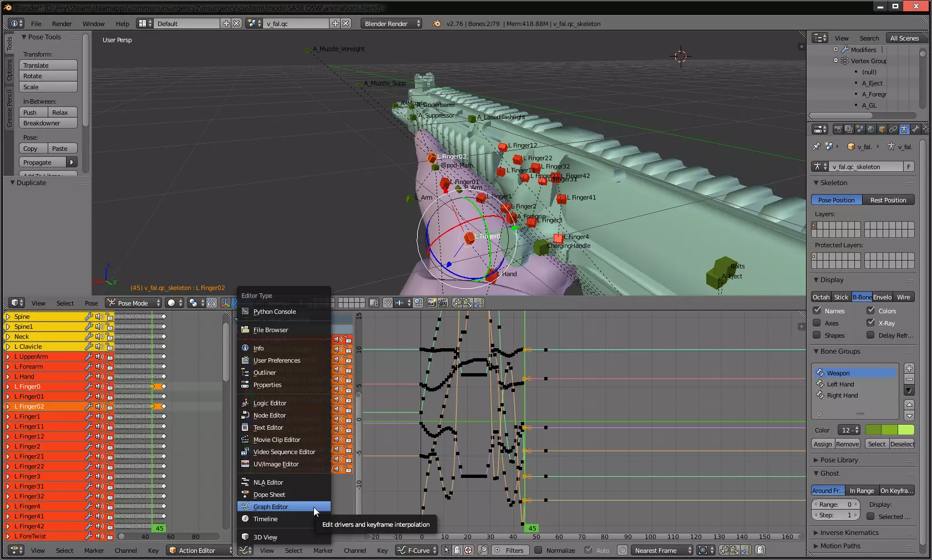Click Python Console icon in editor menu
Viewport: 932px width, 560px height.
coord(245,312)
